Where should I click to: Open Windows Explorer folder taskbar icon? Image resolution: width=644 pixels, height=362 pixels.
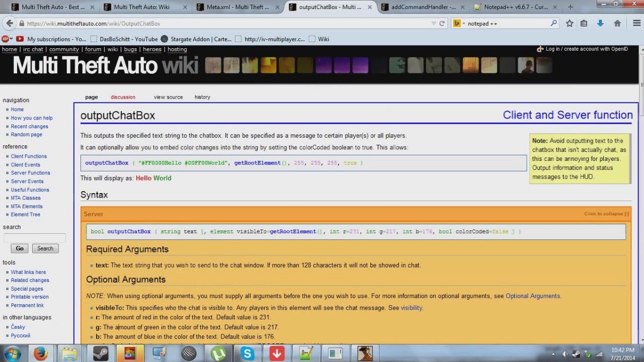click(70, 353)
